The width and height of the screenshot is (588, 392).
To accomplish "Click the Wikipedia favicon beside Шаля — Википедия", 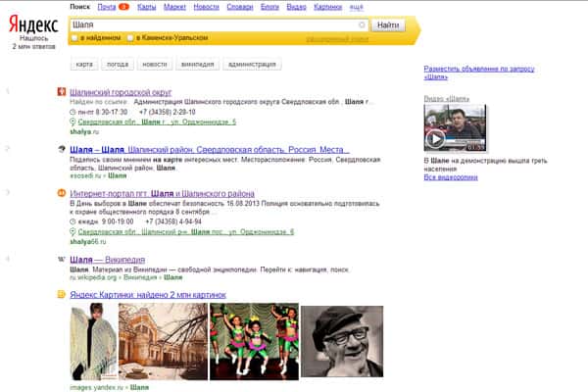I will 62,260.
